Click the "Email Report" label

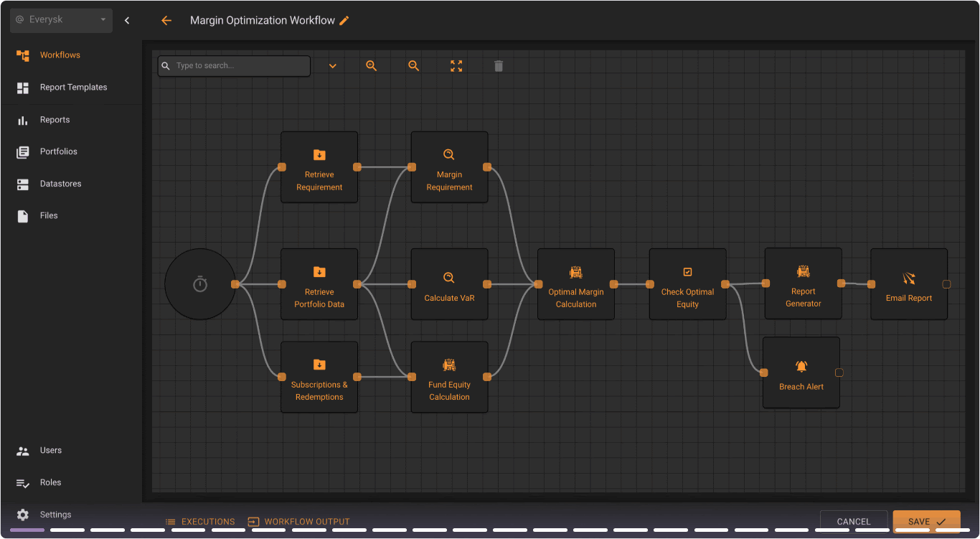coord(909,298)
